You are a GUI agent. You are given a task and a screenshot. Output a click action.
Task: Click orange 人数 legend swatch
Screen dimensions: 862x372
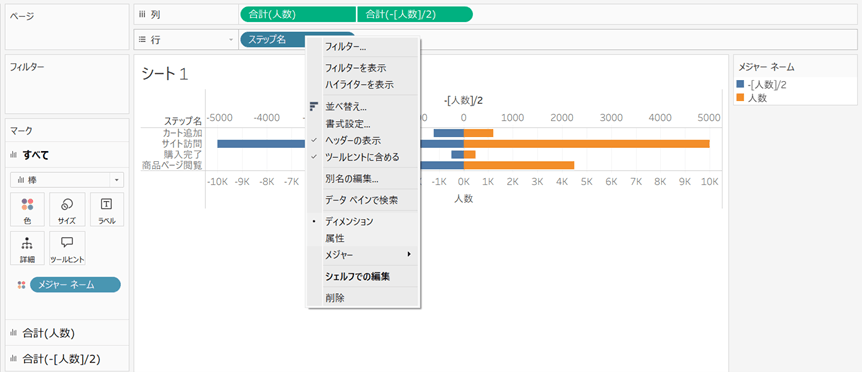740,98
